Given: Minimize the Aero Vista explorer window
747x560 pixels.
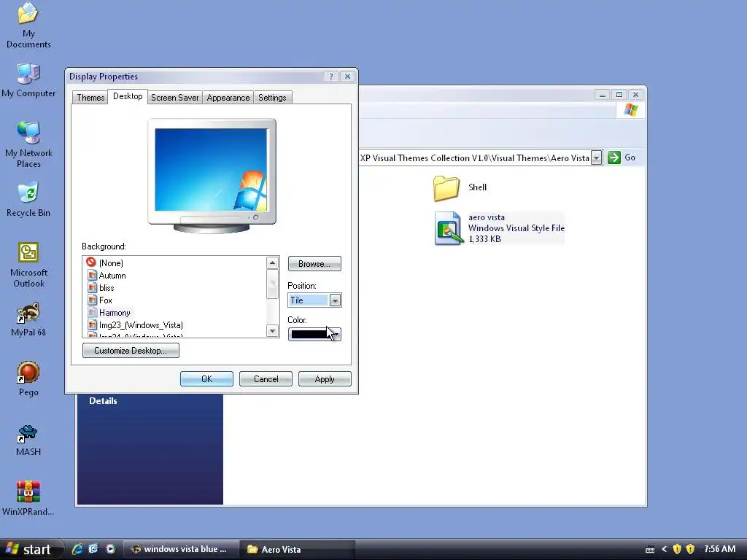Looking at the screenshot, I should (602, 94).
